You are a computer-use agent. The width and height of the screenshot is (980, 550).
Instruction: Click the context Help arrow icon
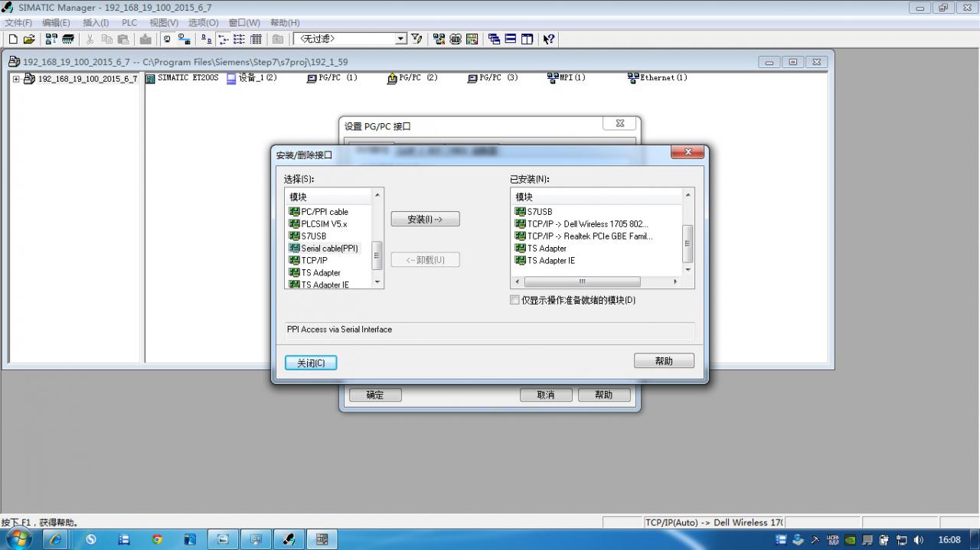pyautogui.click(x=549, y=39)
